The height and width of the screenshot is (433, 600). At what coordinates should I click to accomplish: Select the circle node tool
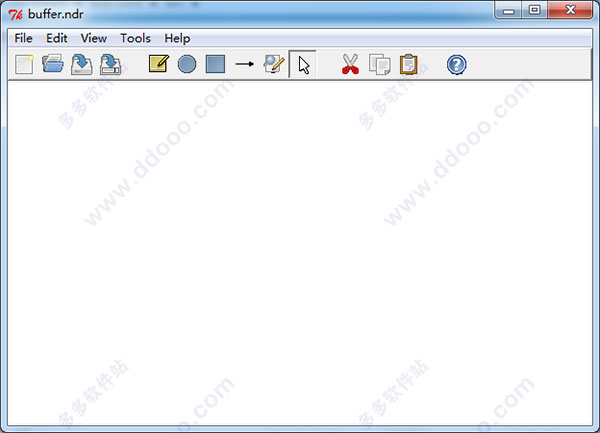point(187,64)
